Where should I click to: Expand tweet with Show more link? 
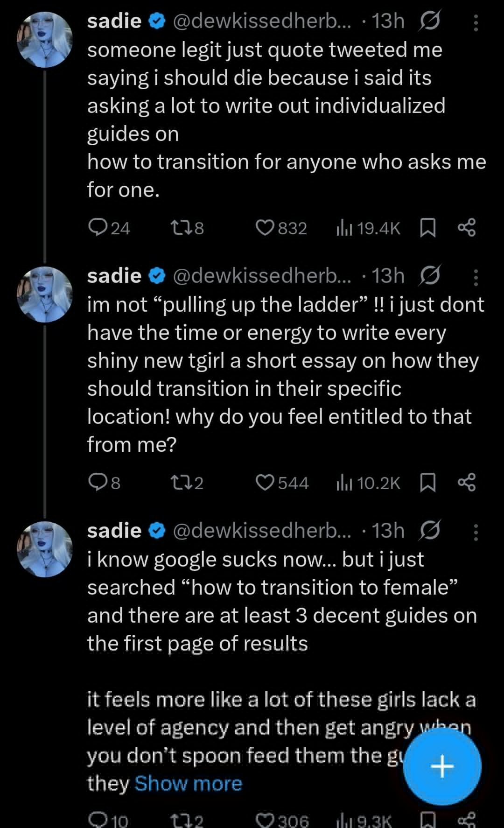pos(188,784)
